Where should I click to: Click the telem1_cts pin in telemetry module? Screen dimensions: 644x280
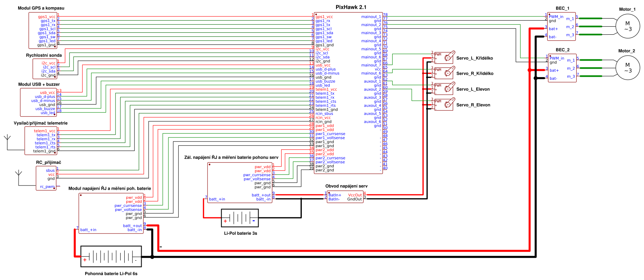45,143
